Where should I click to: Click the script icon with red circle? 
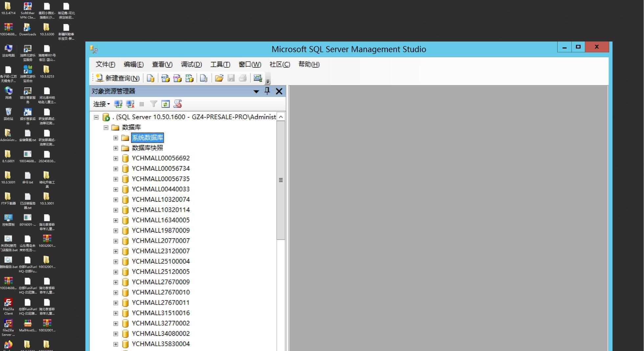(178, 104)
